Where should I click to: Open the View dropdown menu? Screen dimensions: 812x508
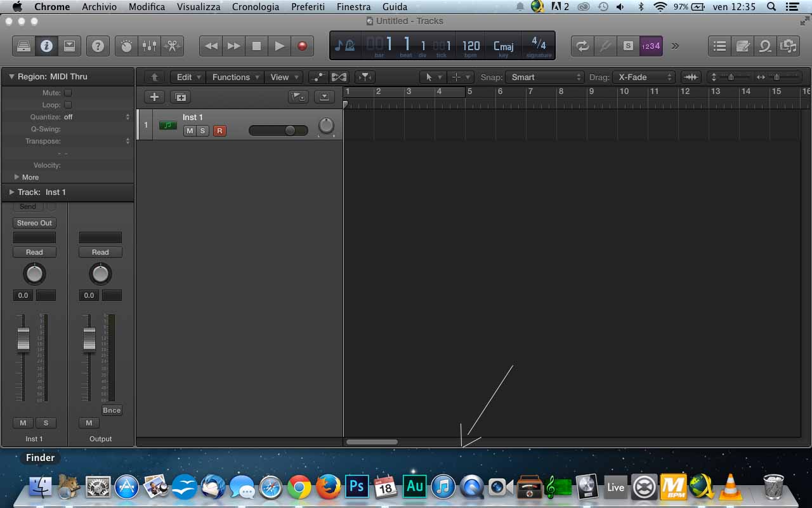(284, 77)
